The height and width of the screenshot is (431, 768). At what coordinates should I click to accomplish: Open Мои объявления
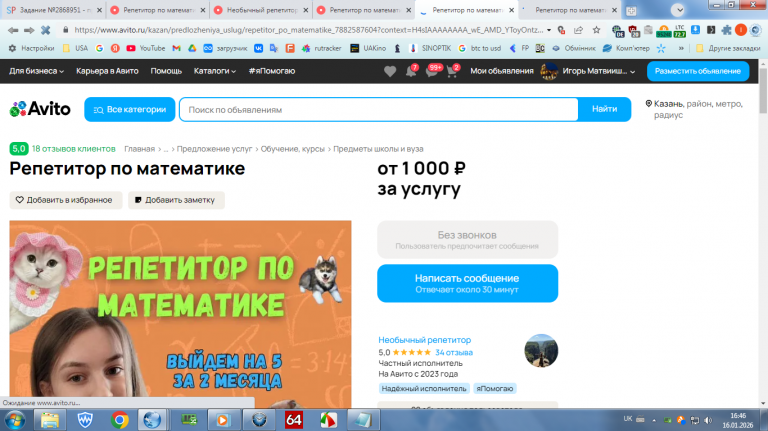point(502,71)
